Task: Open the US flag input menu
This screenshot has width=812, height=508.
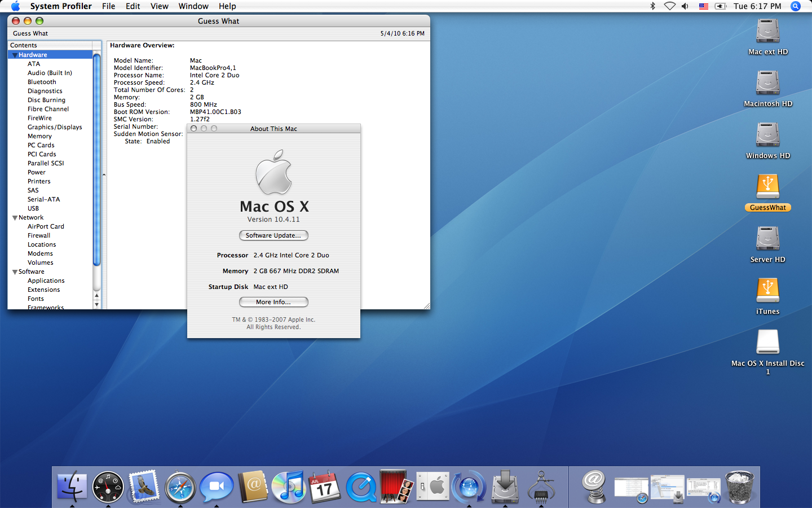Action: (703, 6)
